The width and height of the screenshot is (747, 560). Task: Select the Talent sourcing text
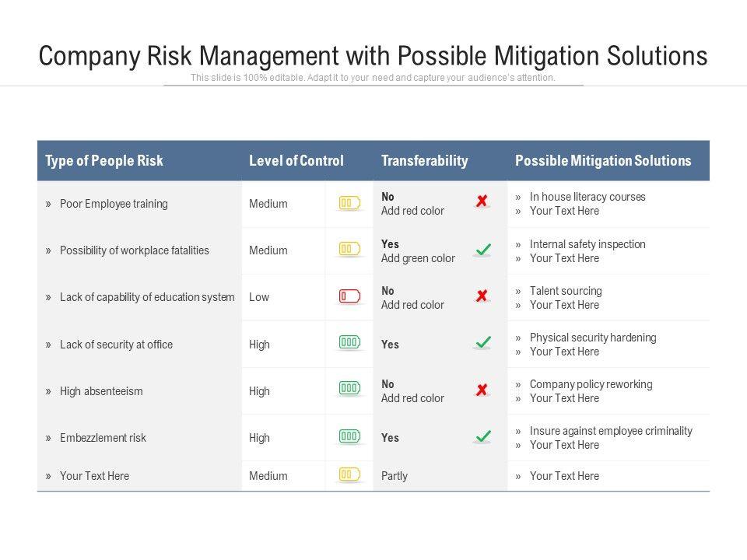566,291
